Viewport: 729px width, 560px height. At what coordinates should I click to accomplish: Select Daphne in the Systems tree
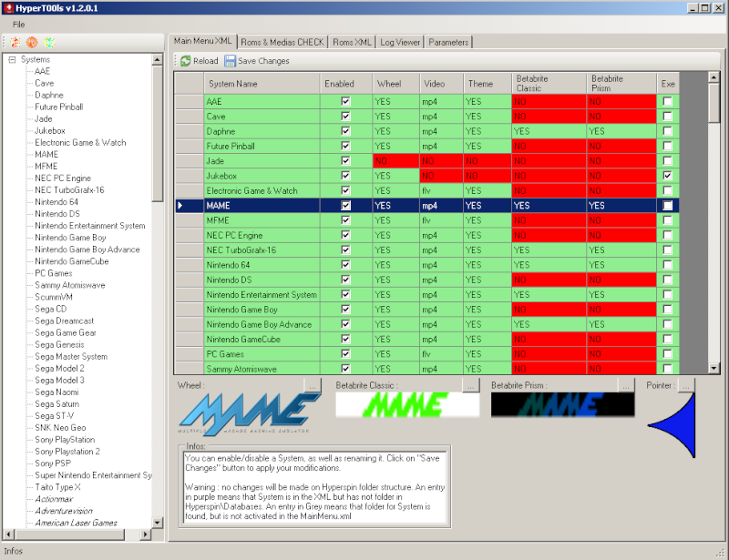[49, 95]
